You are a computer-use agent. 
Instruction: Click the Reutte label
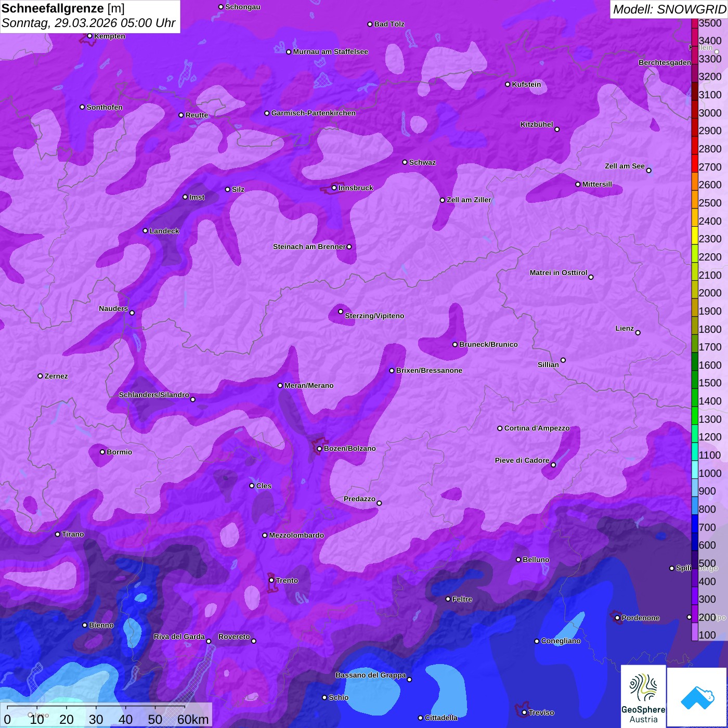[x=197, y=115]
